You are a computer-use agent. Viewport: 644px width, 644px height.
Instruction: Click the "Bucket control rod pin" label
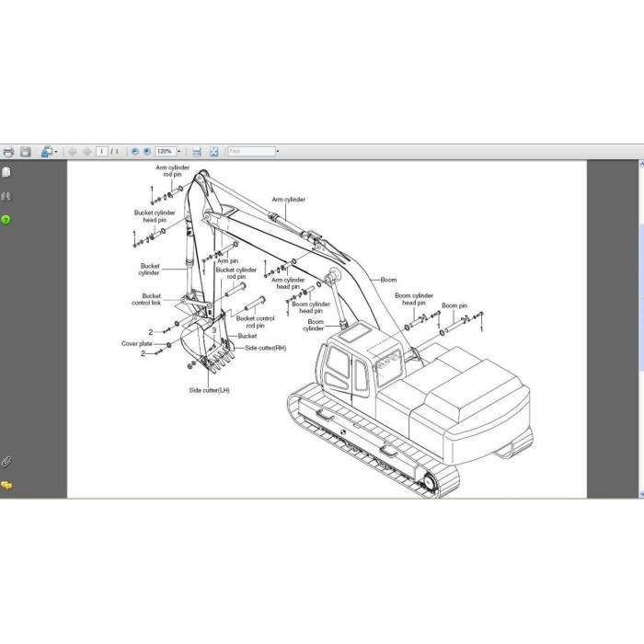[x=255, y=322]
